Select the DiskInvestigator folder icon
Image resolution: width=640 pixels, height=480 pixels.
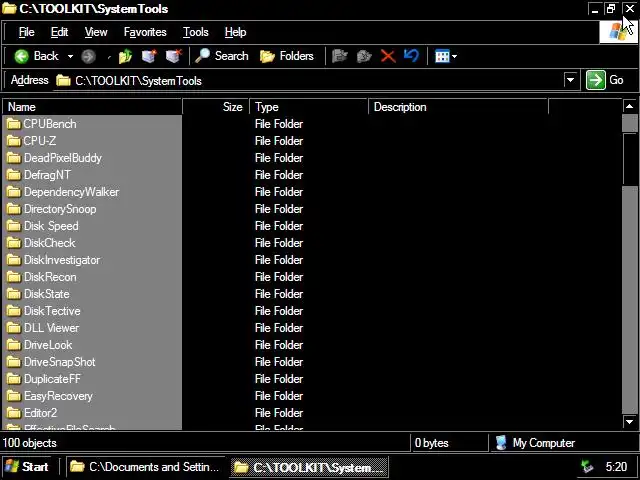click(13, 260)
